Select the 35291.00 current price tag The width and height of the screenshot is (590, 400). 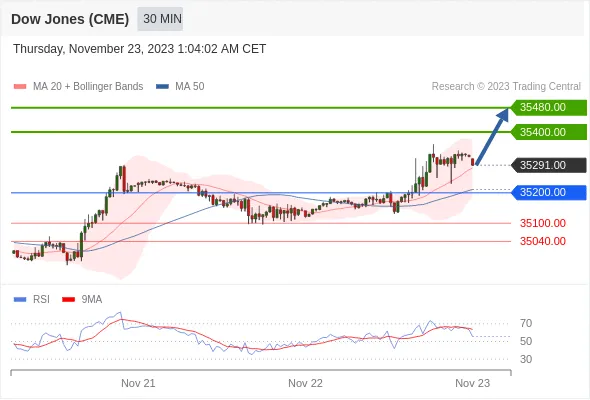(549, 165)
